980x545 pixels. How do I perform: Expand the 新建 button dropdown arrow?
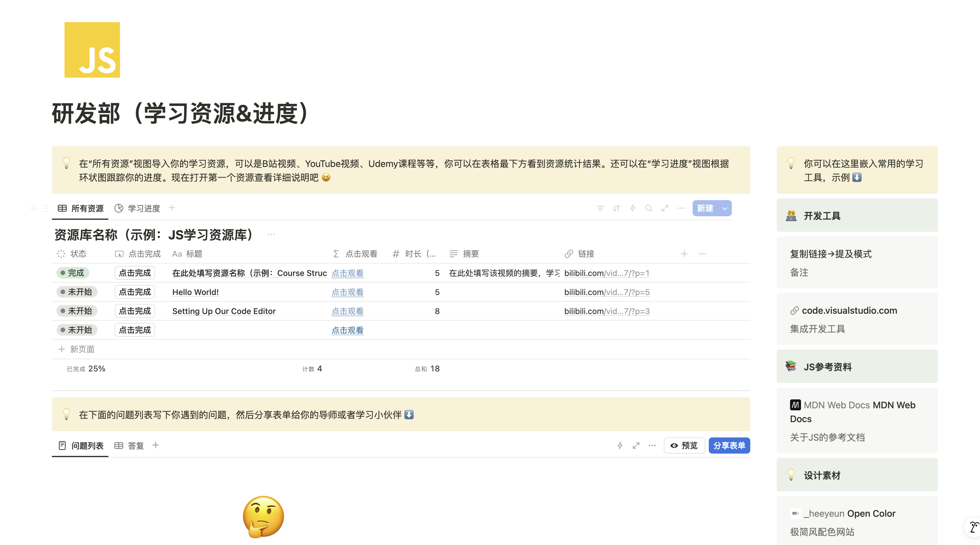[725, 208]
